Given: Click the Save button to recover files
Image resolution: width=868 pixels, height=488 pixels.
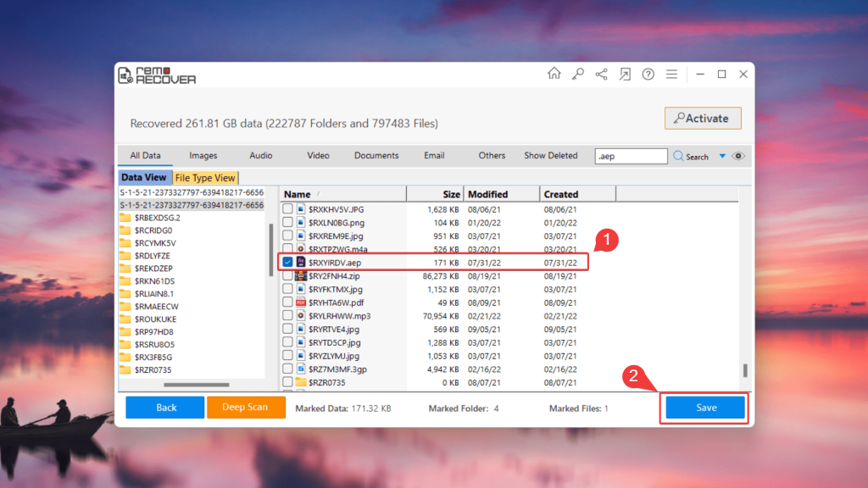Looking at the screenshot, I should 704,407.
